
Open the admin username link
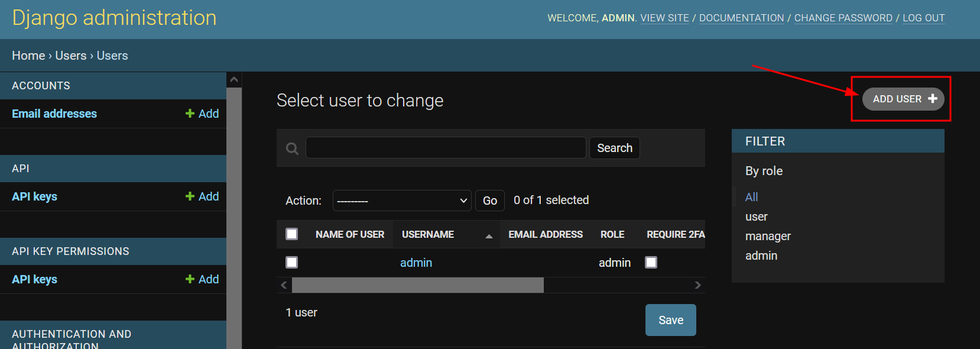(x=416, y=263)
